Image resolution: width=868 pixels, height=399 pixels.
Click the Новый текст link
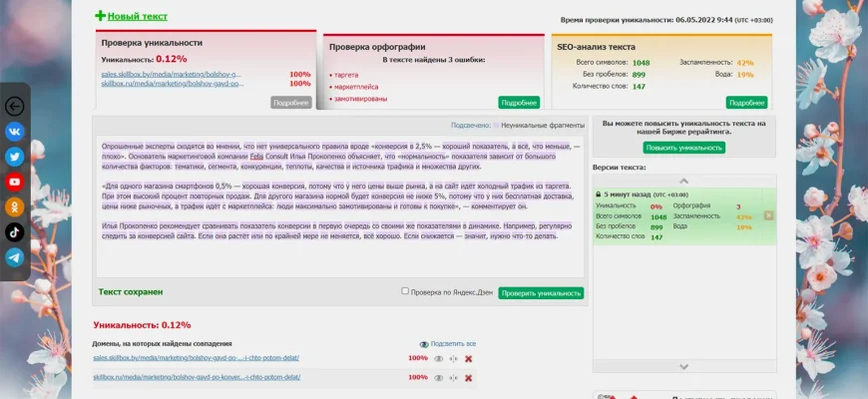click(138, 17)
